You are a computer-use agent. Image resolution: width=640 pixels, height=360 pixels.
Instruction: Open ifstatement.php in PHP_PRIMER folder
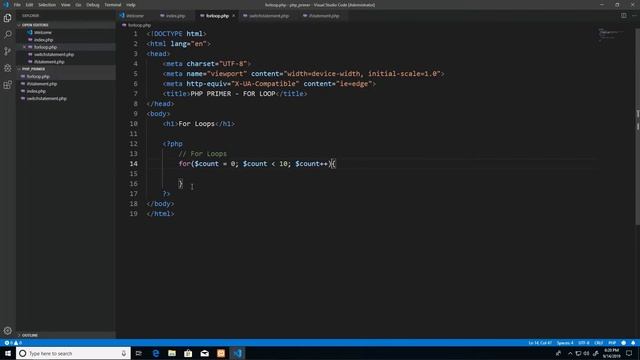(42, 84)
